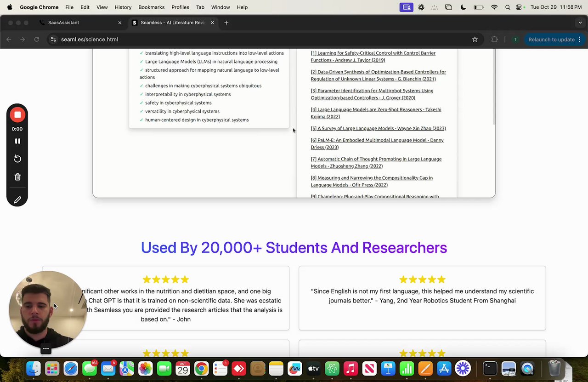This screenshot has width=588, height=382.
Task: Open the View menu
Action: pyautogui.click(x=102, y=7)
